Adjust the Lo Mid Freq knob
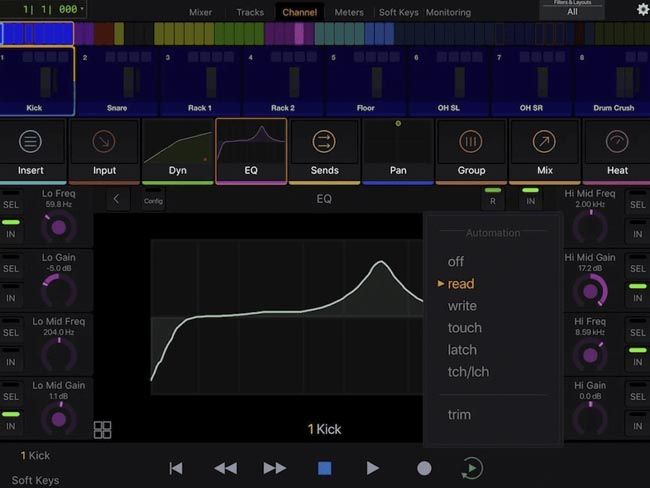This screenshot has height=488, width=650. tap(59, 355)
